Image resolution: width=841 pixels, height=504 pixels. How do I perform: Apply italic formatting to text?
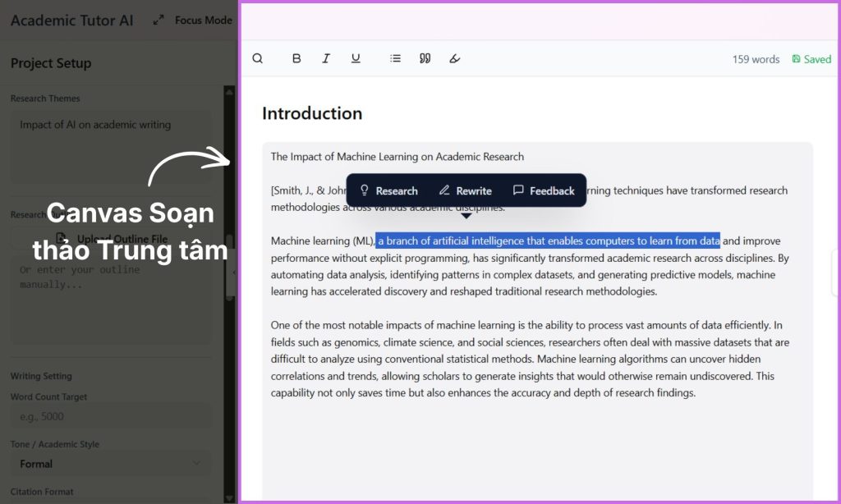pos(326,58)
